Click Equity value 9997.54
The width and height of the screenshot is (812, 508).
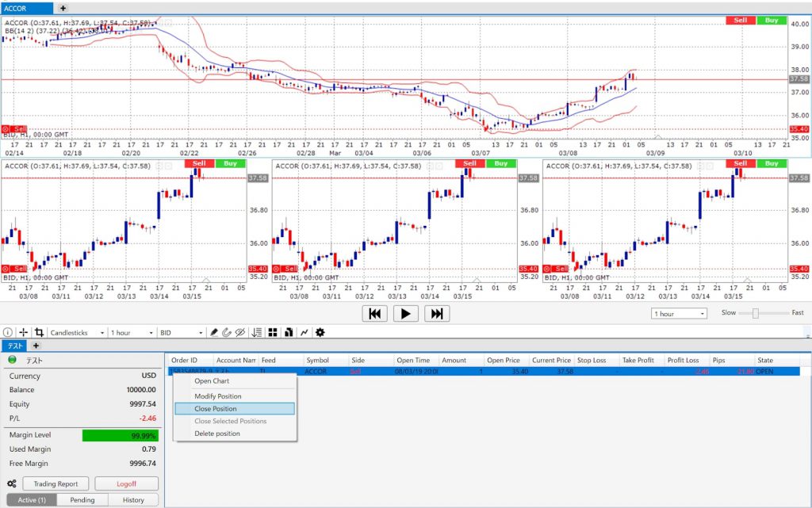[143, 404]
